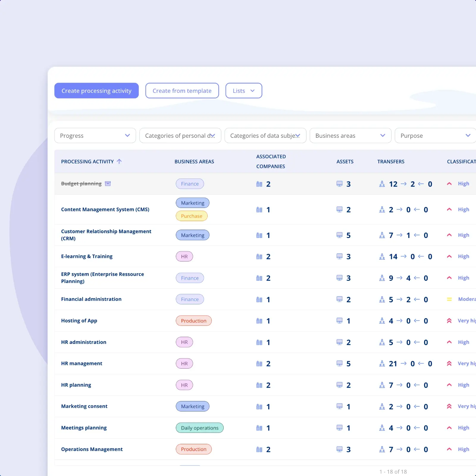Click the 1 - 18 of 18 pagination text
476x476 pixels.
click(393, 472)
